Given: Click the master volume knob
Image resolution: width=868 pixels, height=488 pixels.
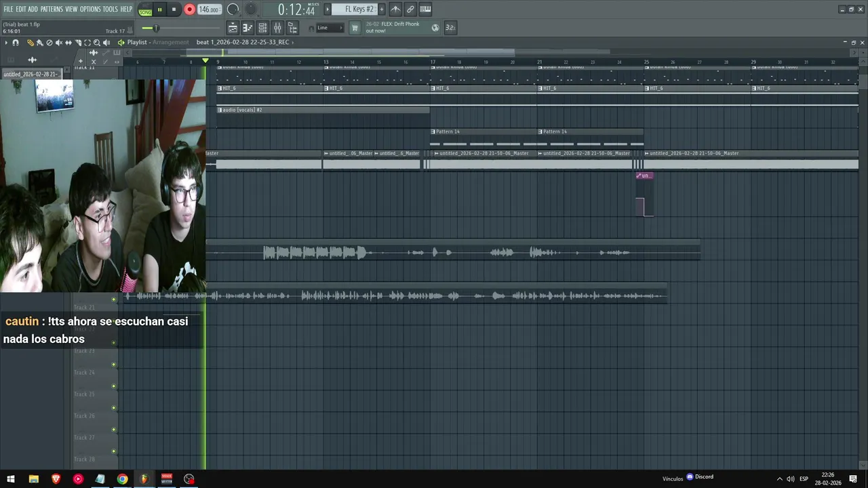Looking at the screenshot, I should click(x=233, y=9).
